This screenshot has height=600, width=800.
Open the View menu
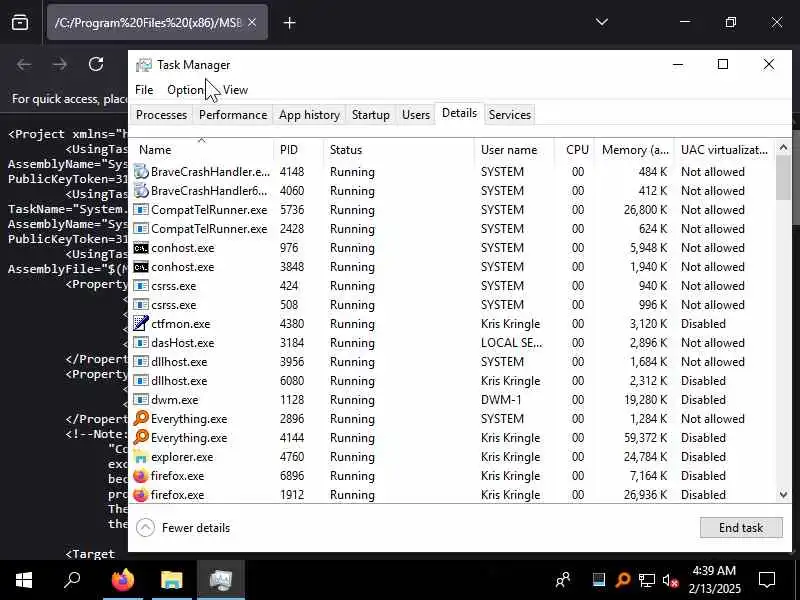[x=235, y=90]
